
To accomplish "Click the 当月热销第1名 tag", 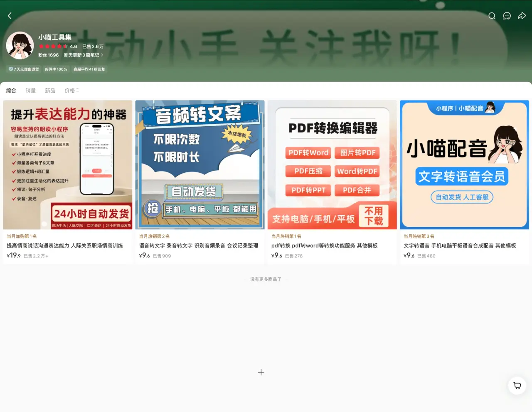I will [x=286, y=236].
